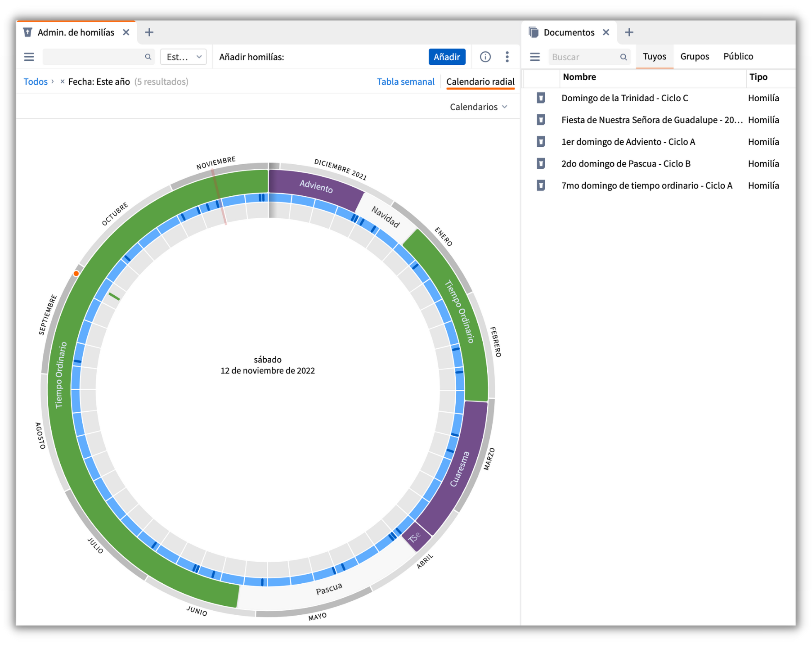Click icon for 1er domingo de Adviento row

click(x=541, y=142)
